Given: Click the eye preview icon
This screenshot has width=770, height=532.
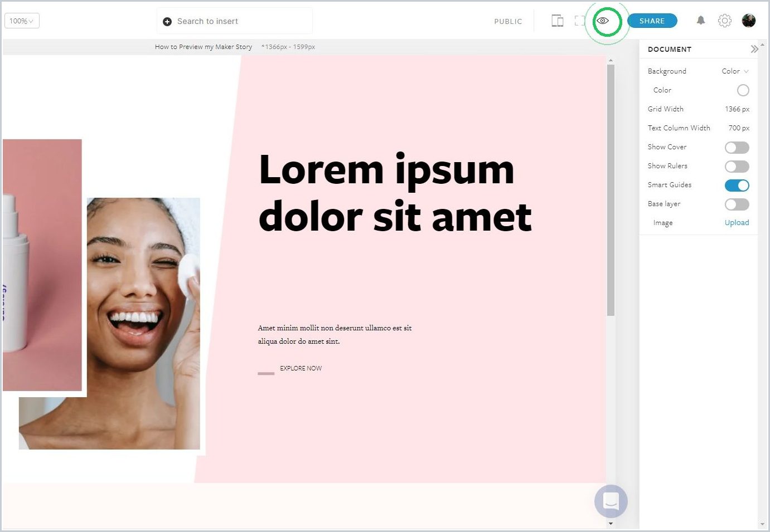Looking at the screenshot, I should tap(603, 21).
